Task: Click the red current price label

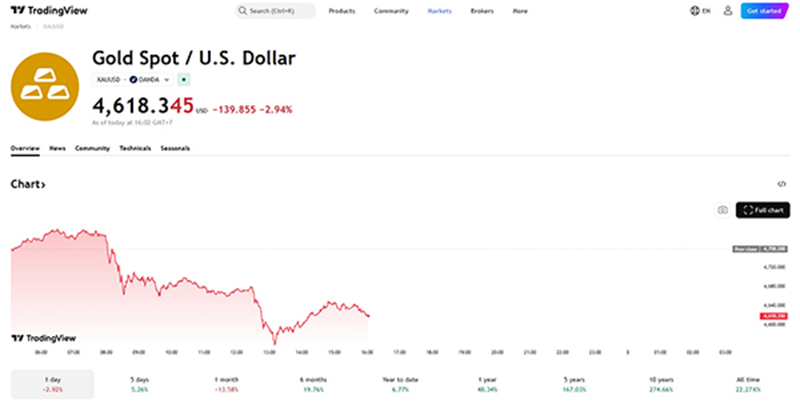Action: (773, 316)
